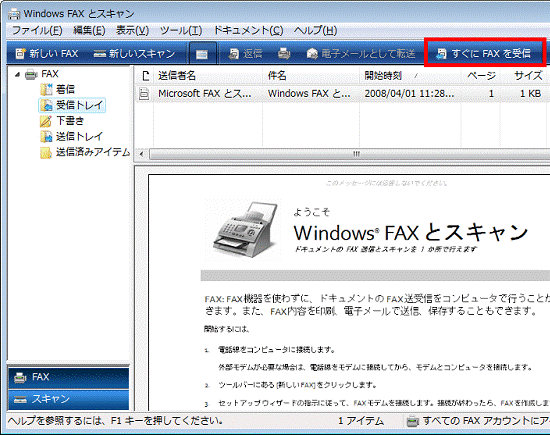Click the 着信 folder icon
Image resolution: width=550 pixels, height=435 pixels.
coord(46,89)
